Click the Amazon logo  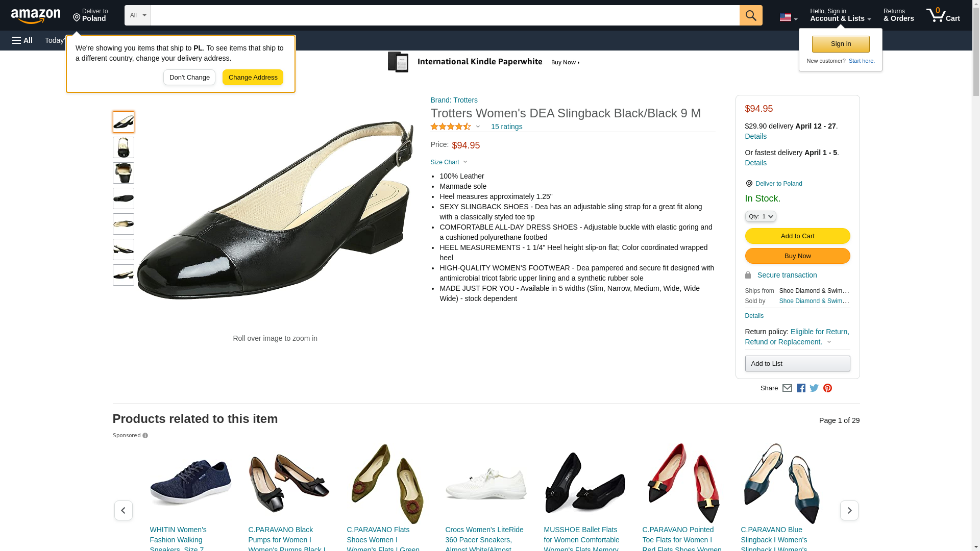point(36,16)
